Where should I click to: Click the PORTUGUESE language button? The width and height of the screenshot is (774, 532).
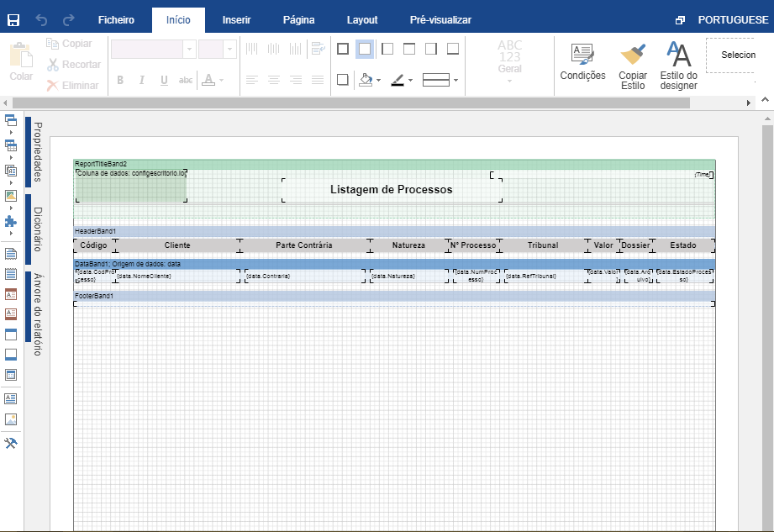click(733, 20)
